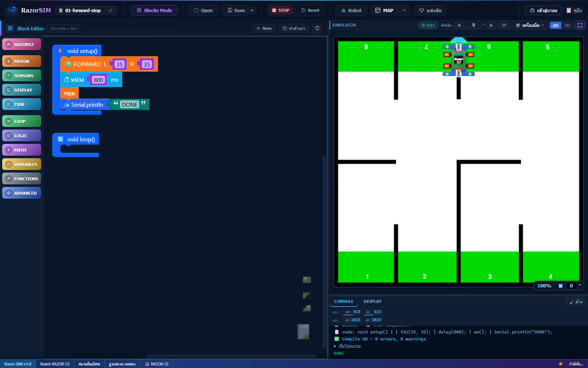Switch to the CONSOLE tab
The image size is (588, 368).
[x=344, y=301]
